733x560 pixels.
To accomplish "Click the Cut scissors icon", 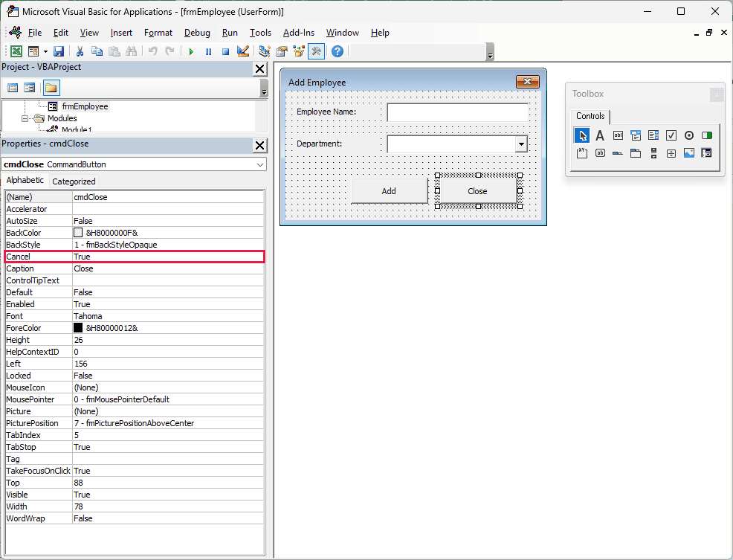I will tap(80, 51).
